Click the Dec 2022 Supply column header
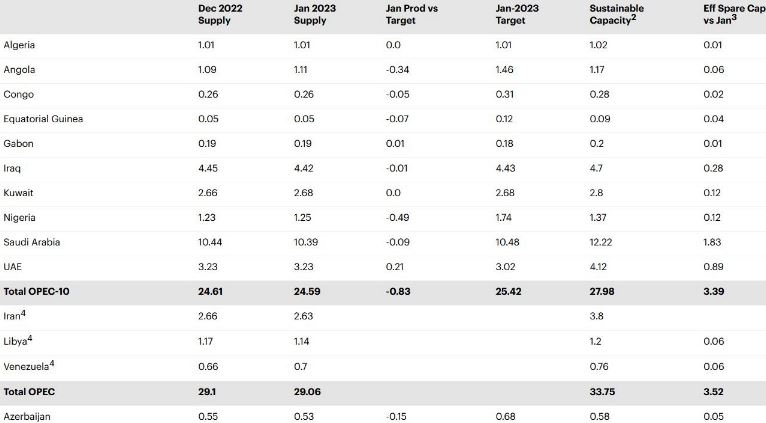 (x=220, y=15)
